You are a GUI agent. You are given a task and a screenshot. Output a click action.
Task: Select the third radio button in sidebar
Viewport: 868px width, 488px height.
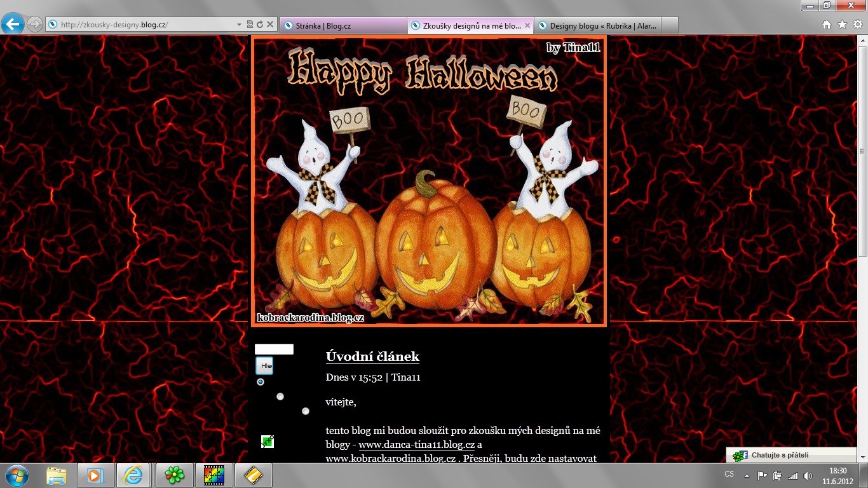pos(306,411)
